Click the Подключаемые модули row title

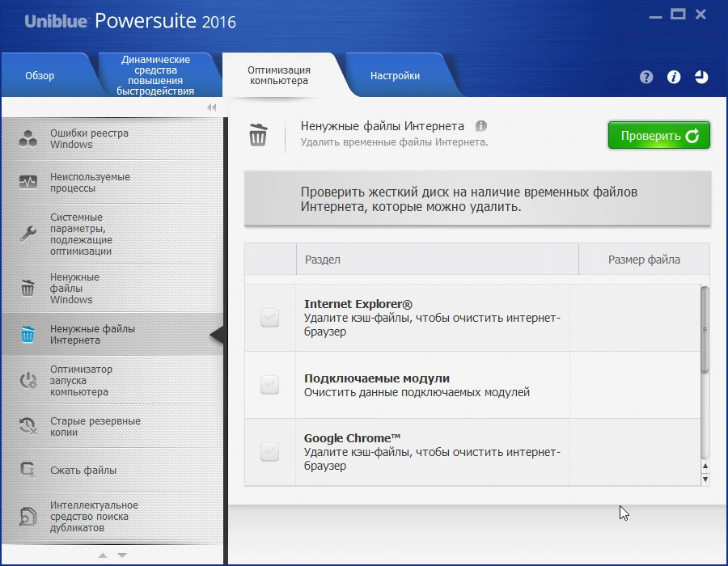[376, 378]
